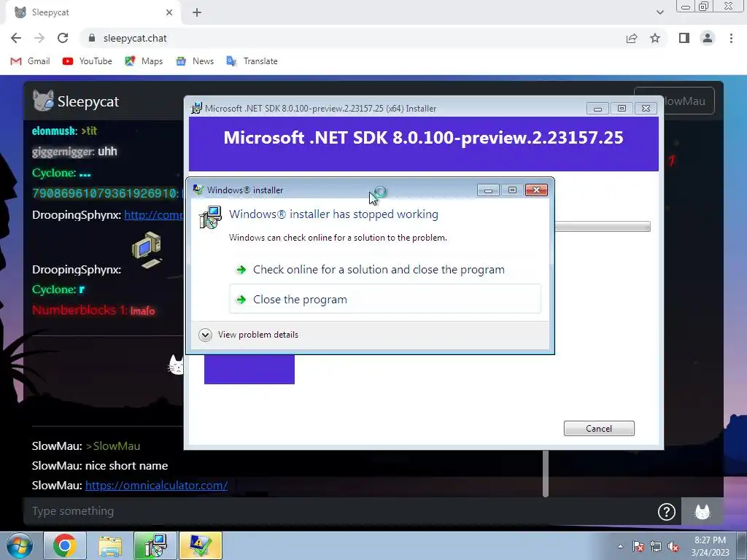Image resolution: width=747 pixels, height=560 pixels.
Task: Reload the sleepycat.chat page
Action: (63, 38)
